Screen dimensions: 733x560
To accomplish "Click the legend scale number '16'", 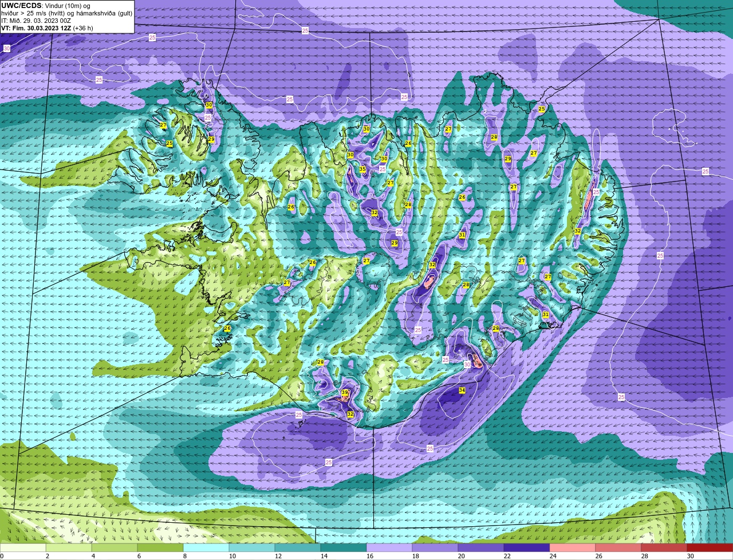I will click(x=370, y=556).
